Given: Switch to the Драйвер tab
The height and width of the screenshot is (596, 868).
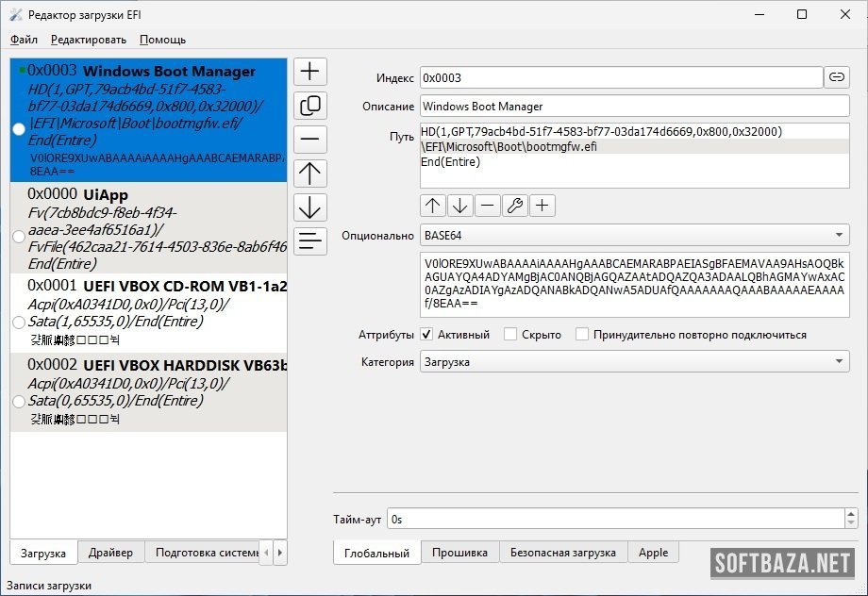Looking at the screenshot, I should pos(110,553).
